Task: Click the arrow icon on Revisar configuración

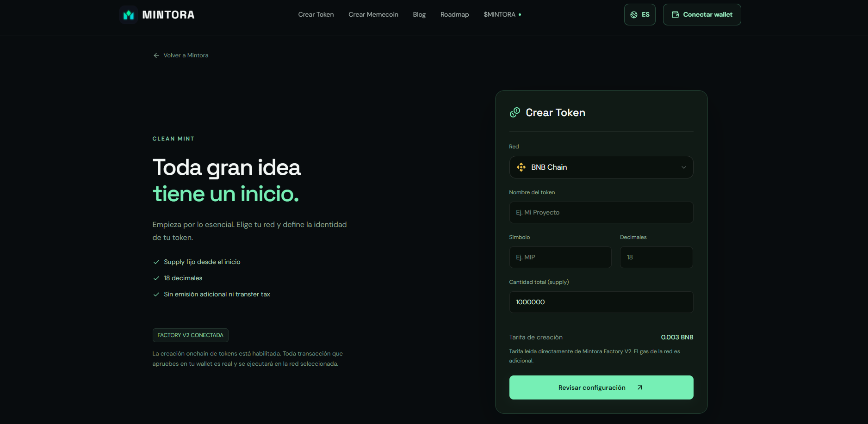Action: [640, 387]
